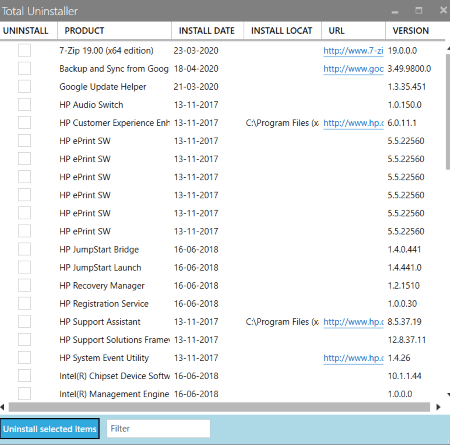Click install date 18-04-2020

196,69
